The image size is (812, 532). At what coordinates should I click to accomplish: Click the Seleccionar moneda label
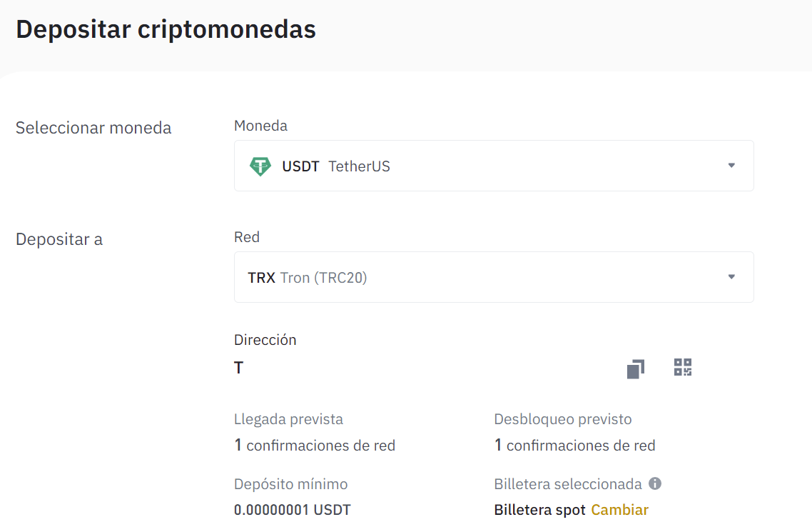[x=93, y=128]
